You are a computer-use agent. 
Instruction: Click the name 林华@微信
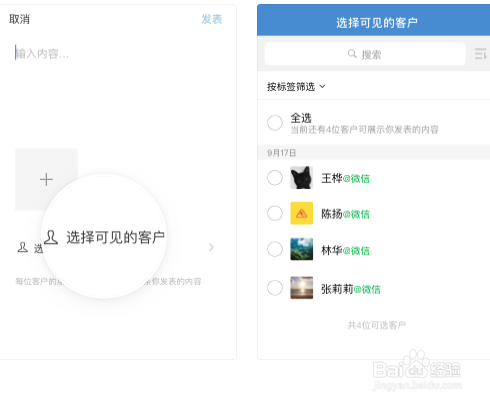pyautogui.click(x=345, y=250)
